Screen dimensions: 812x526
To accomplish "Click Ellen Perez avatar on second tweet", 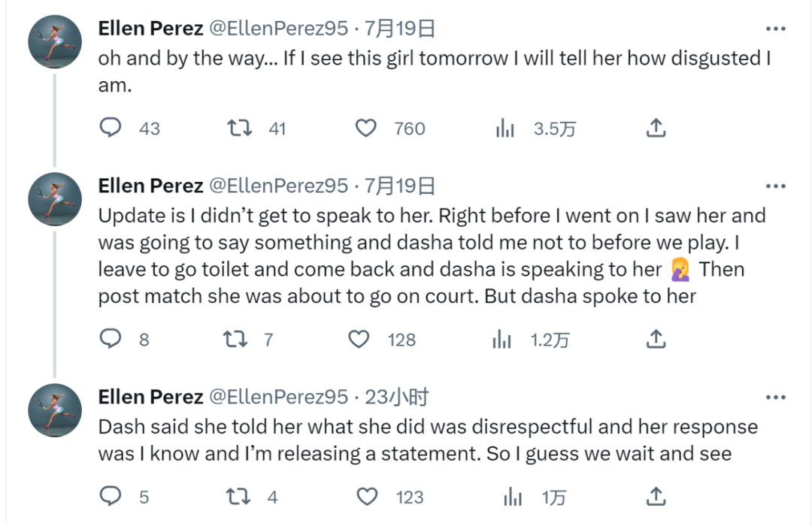I will [x=54, y=198].
